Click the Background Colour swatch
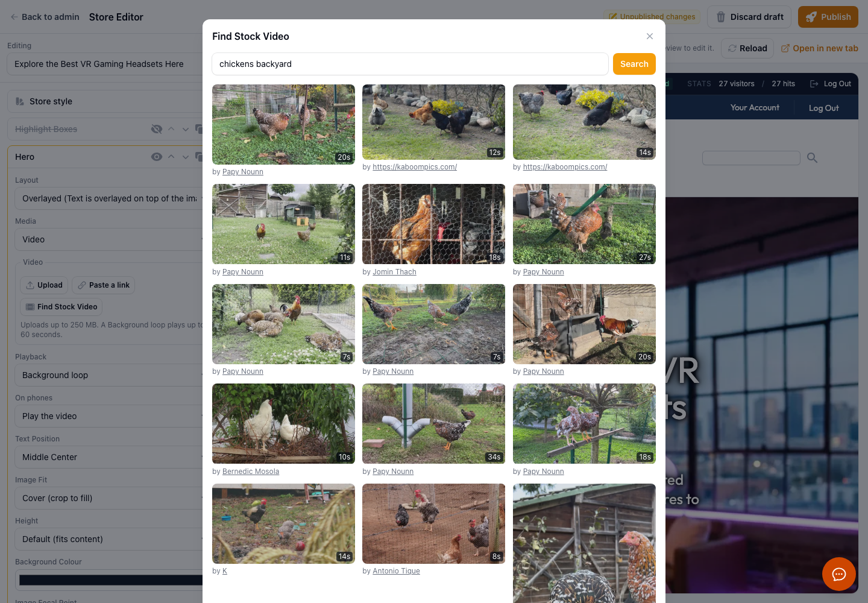The width and height of the screenshot is (868, 603). (111, 580)
